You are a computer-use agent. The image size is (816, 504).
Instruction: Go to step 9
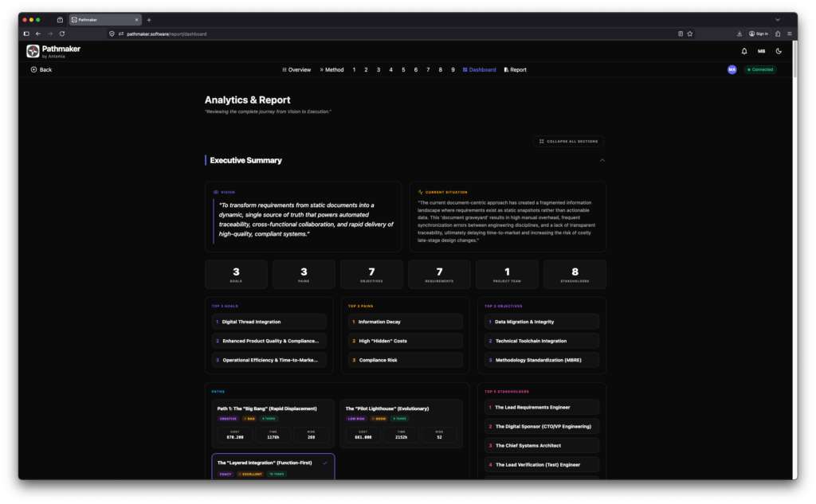(453, 70)
